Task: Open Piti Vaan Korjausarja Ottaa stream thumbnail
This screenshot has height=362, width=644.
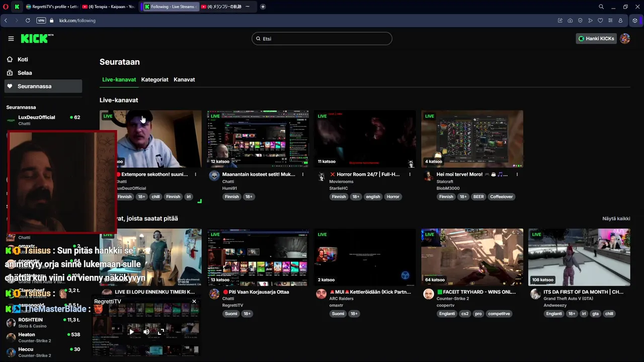Action: point(258,257)
